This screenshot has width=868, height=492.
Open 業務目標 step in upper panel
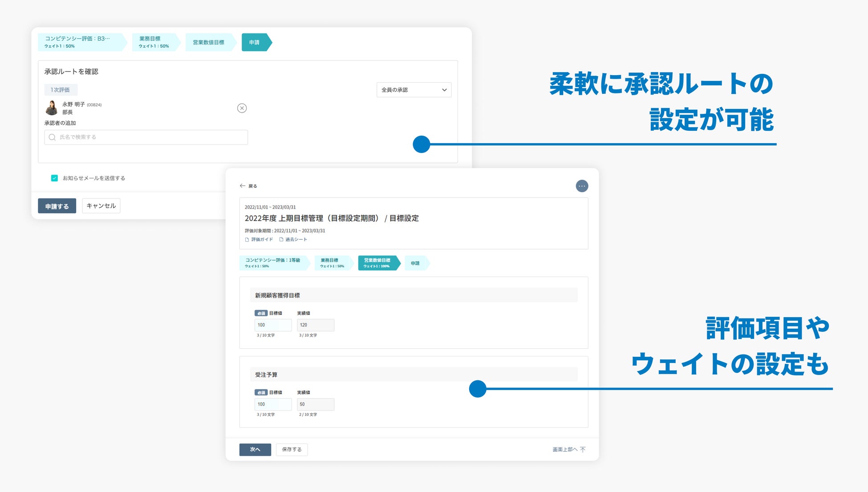click(x=154, y=42)
